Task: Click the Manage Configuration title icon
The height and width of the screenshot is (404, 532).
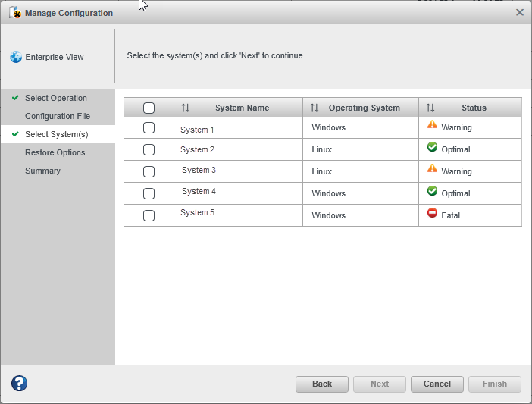Action: tap(14, 12)
